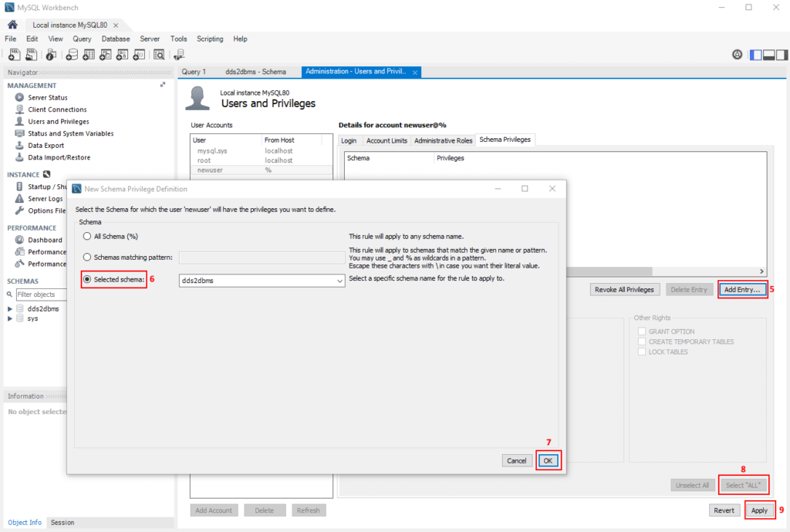Screen dimensions: 790x532
Task: Select Schemas matching pattern radio button
Action: point(87,258)
